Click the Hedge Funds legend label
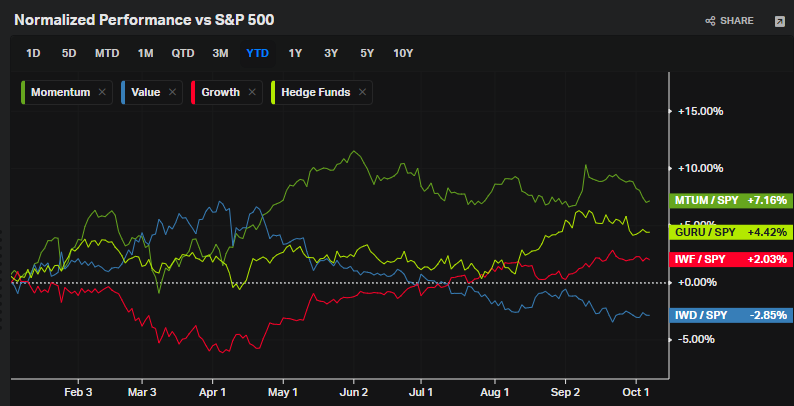The image size is (794, 406). click(315, 92)
